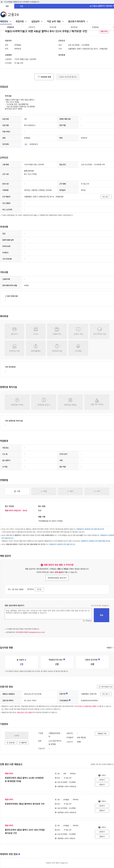Open the 인터넷피해구제센터 remedy link
The height and width of the screenshot is (868, 114).
tap(30, 632)
